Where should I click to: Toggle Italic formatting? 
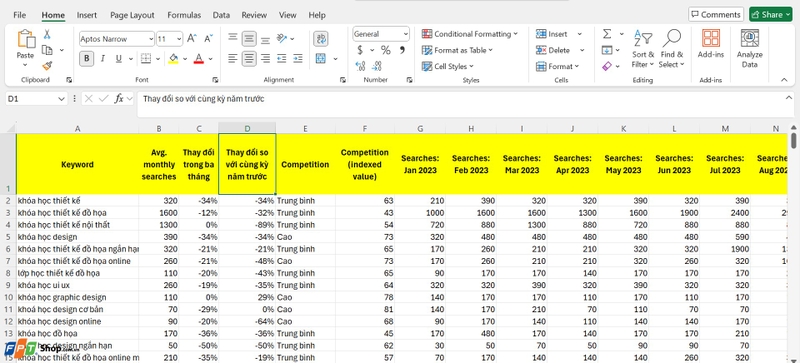tap(103, 59)
